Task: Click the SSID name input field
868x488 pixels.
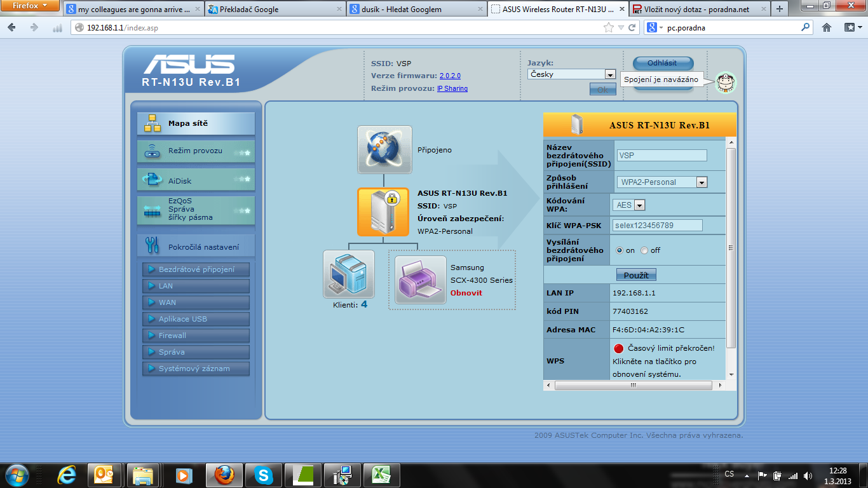Action: tap(661, 156)
